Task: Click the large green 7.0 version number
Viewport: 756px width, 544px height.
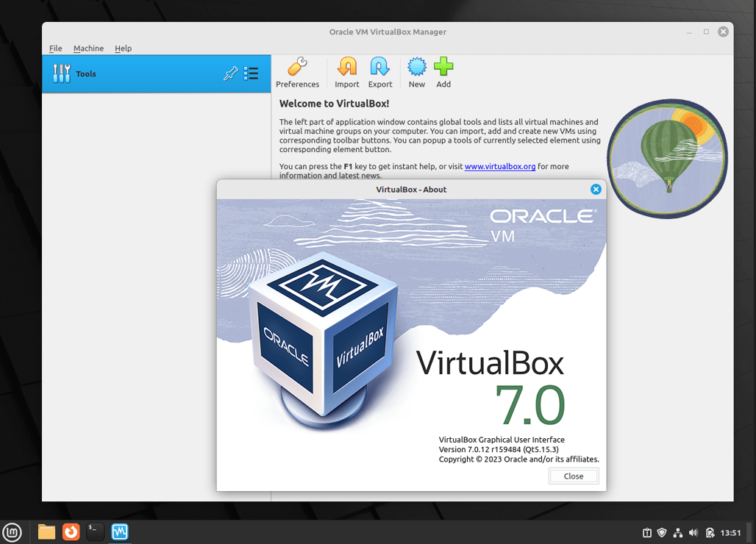Action: coord(530,405)
